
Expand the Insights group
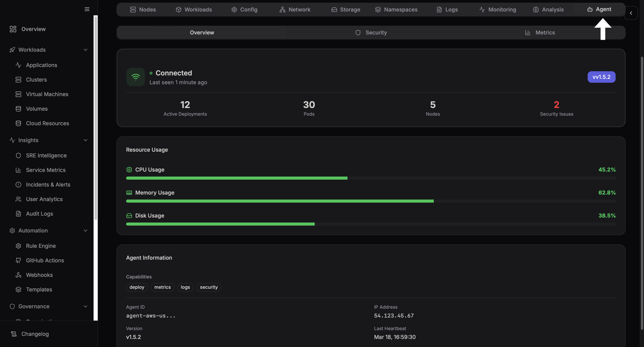point(85,140)
